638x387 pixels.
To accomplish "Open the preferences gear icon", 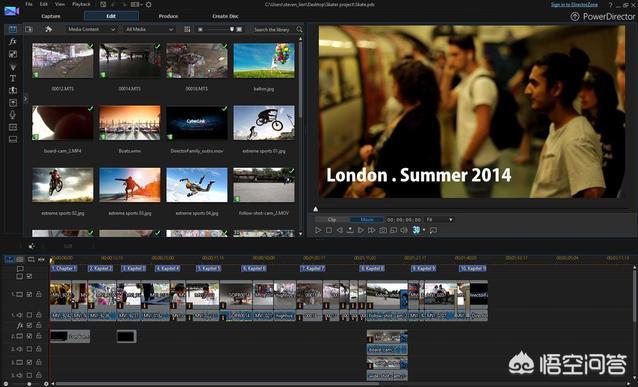I will tap(149, 4).
